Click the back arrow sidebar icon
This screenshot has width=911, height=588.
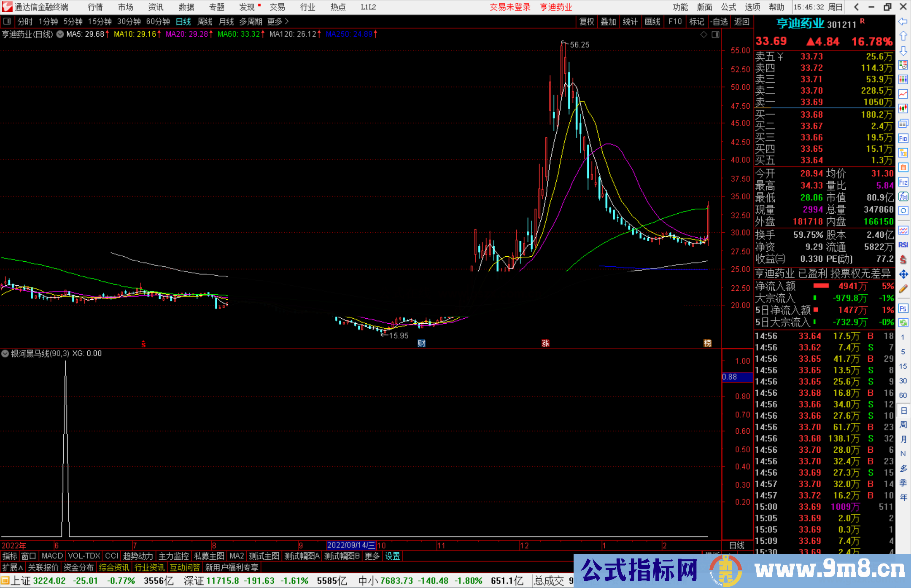(x=903, y=21)
